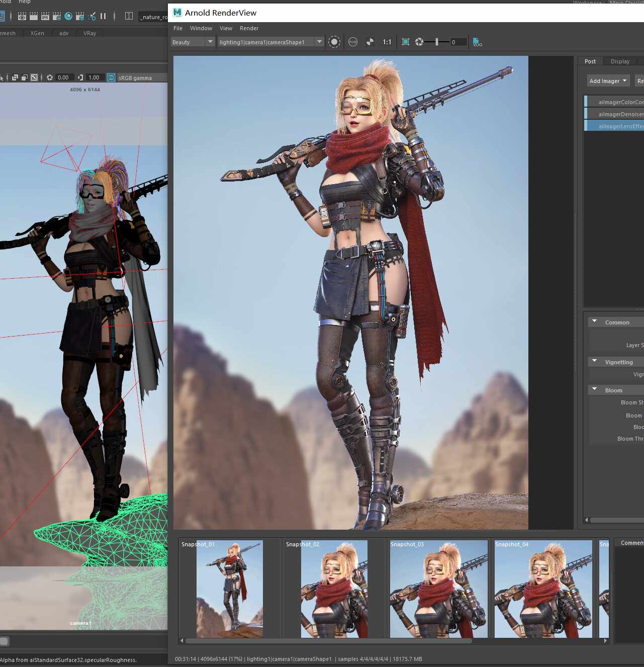
Task: Open the camera selection dropdown
Action: (270, 42)
